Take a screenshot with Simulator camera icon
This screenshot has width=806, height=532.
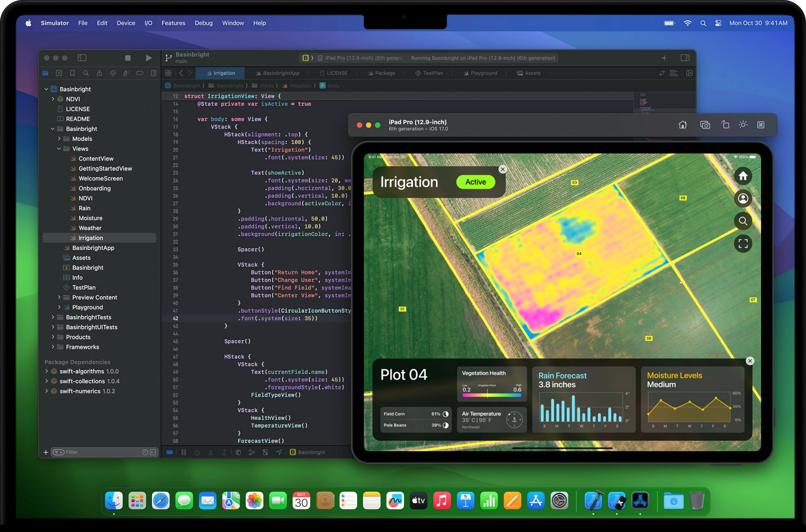click(705, 125)
